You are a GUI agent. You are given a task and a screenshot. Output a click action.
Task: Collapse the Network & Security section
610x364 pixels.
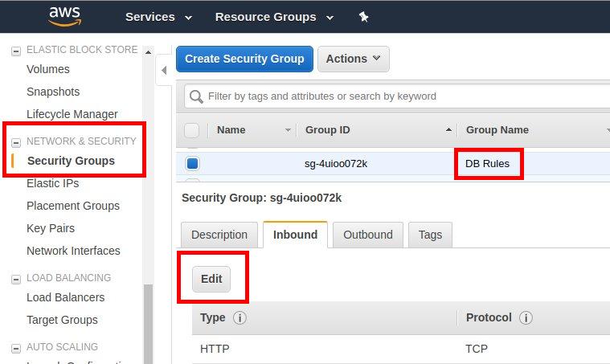point(16,142)
